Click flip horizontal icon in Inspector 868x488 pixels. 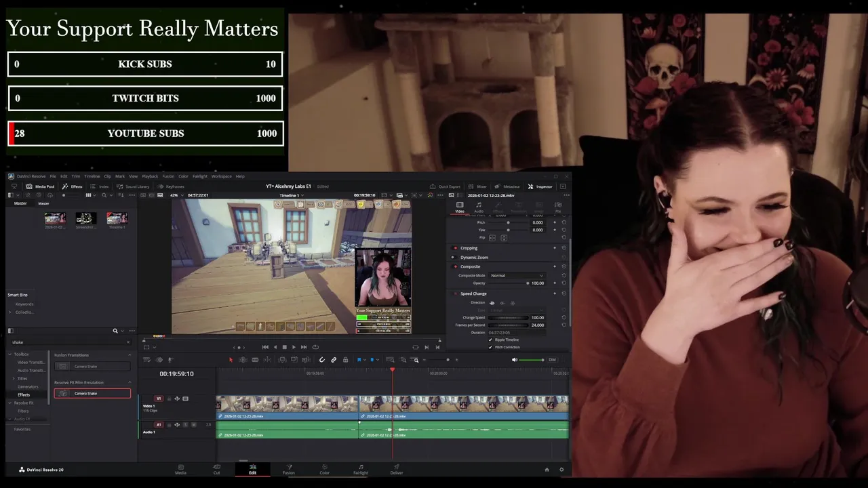click(x=492, y=238)
